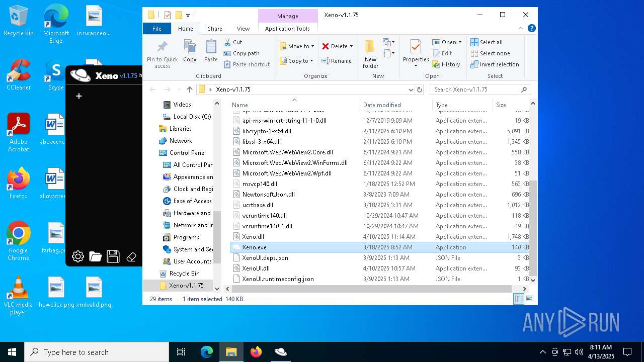
Task: Click Select all in the ribbon
Action: 487,42
